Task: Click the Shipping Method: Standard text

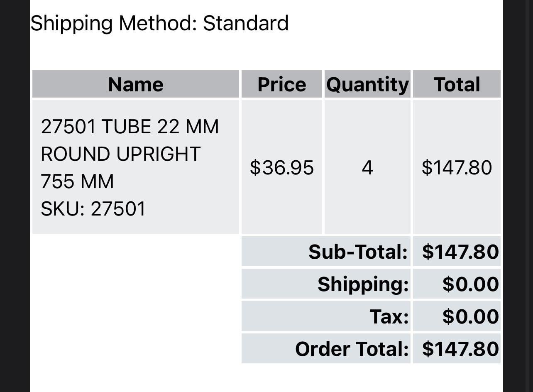Action: click(159, 23)
